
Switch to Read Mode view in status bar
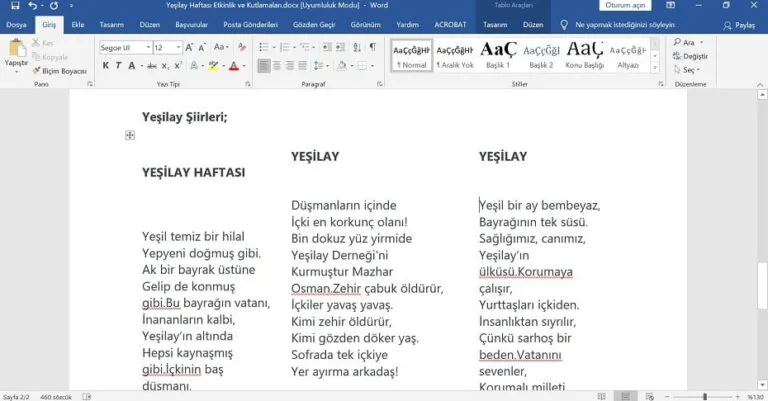click(x=601, y=397)
